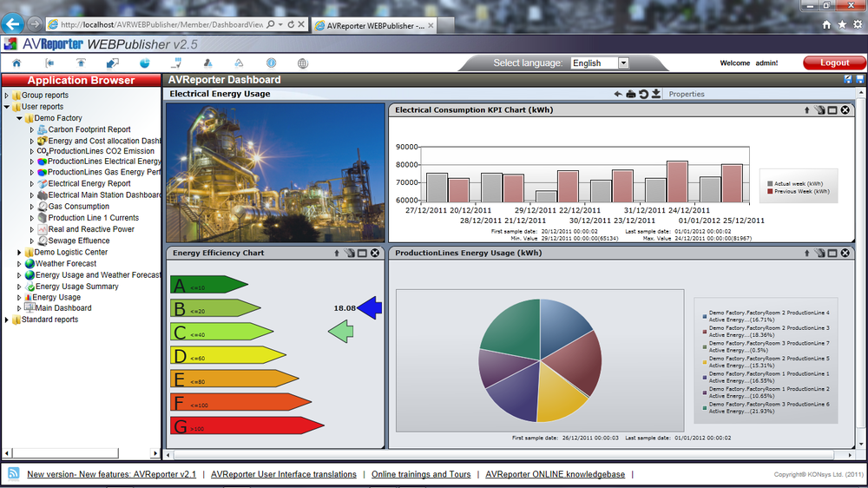Click the blue 18.08 efficiency arrow

pos(369,307)
